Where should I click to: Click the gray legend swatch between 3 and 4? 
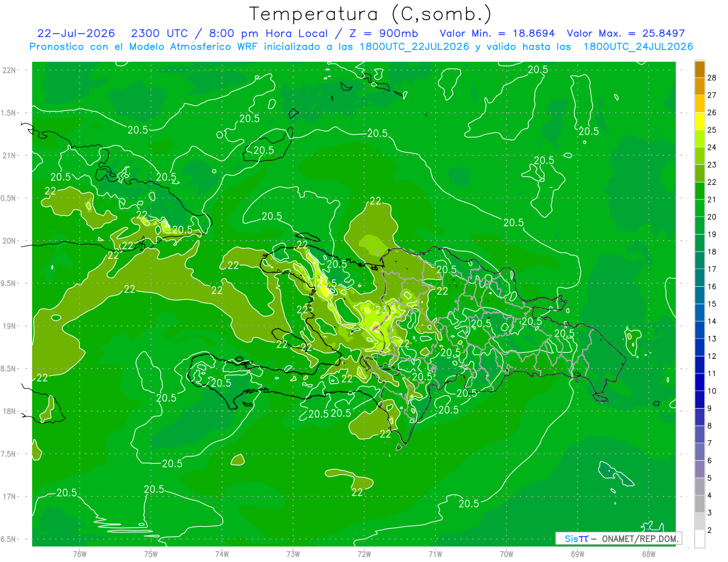(x=699, y=504)
